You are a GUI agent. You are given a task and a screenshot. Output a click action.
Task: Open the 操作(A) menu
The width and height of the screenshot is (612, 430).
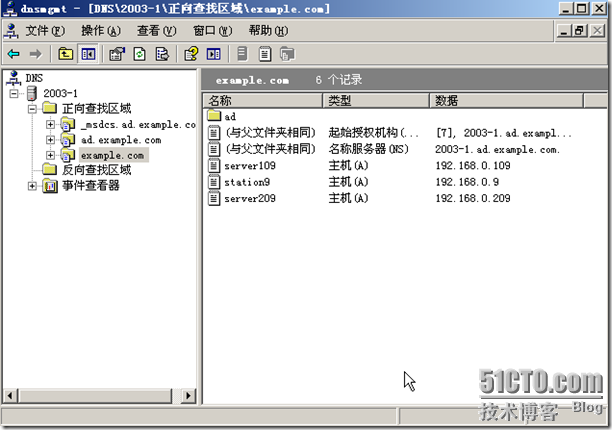tap(101, 31)
